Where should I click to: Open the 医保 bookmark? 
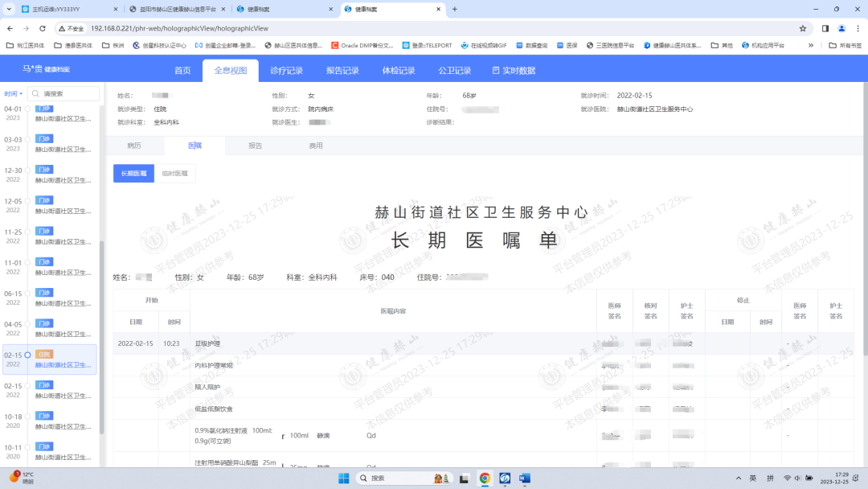[x=567, y=45]
